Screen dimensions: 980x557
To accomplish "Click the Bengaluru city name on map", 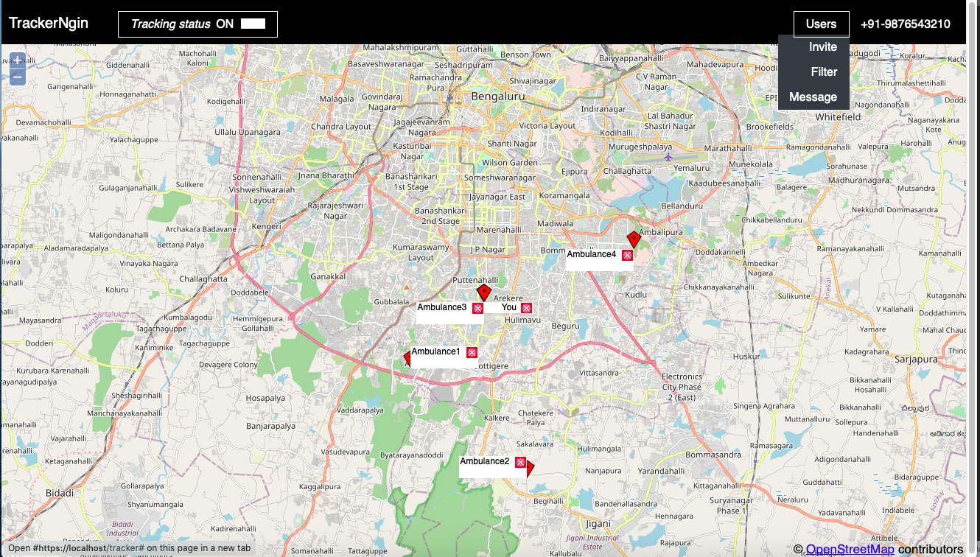I will tap(498, 97).
